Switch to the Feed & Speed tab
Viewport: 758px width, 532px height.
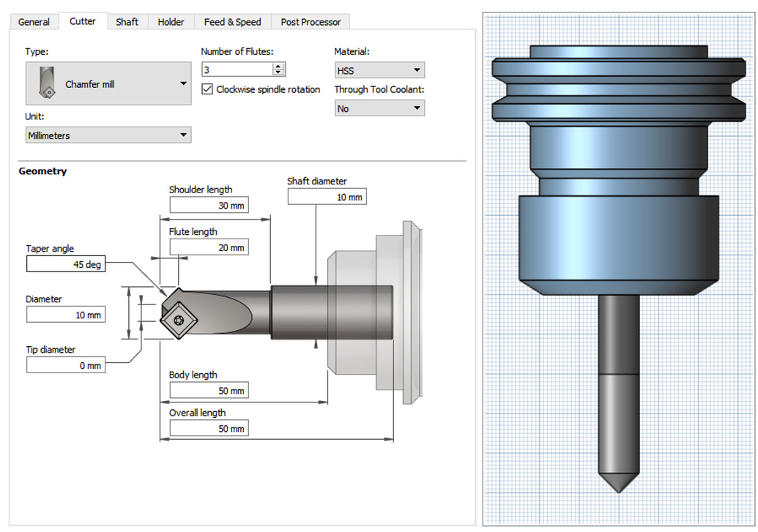tap(232, 21)
